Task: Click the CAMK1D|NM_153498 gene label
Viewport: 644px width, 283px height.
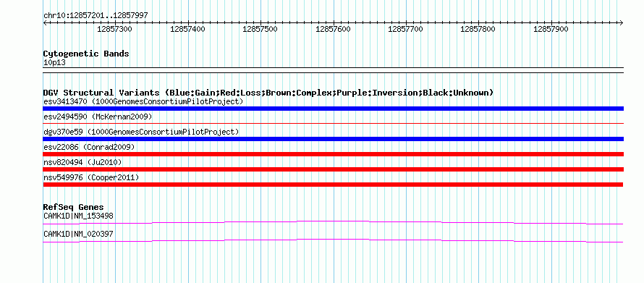Action: tap(78, 216)
